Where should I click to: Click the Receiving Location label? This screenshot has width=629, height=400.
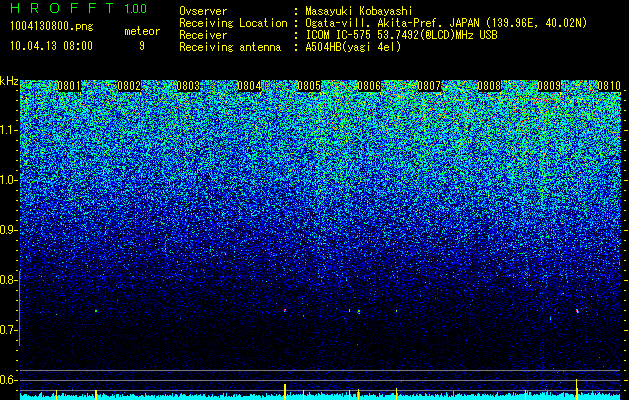[x=233, y=23]
